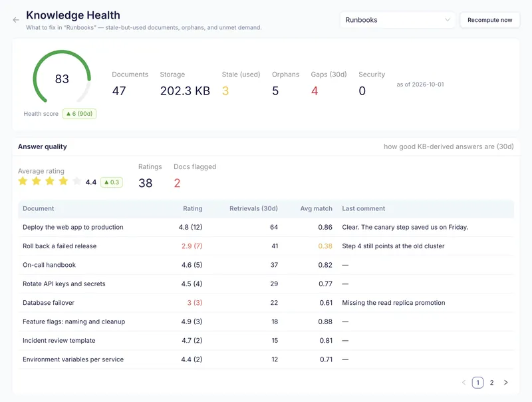
Task: Click the fifth grey rating star
Action: click(x=77, y=181)
